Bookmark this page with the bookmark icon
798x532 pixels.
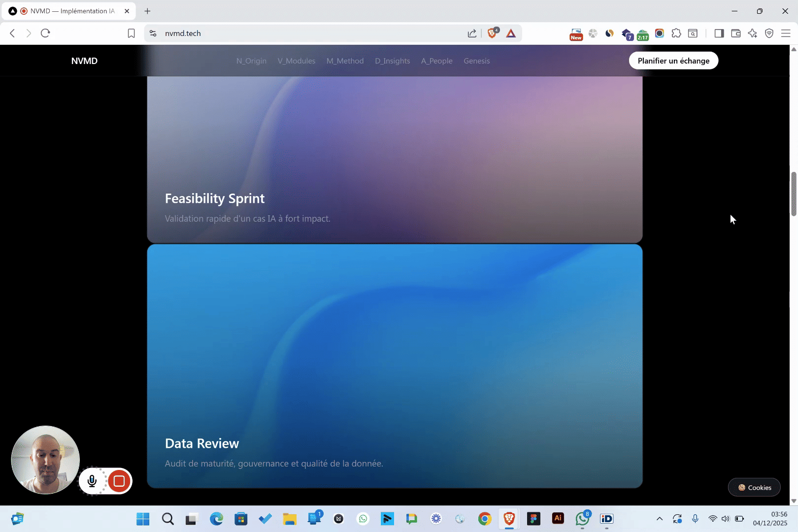tap(131, 33)
